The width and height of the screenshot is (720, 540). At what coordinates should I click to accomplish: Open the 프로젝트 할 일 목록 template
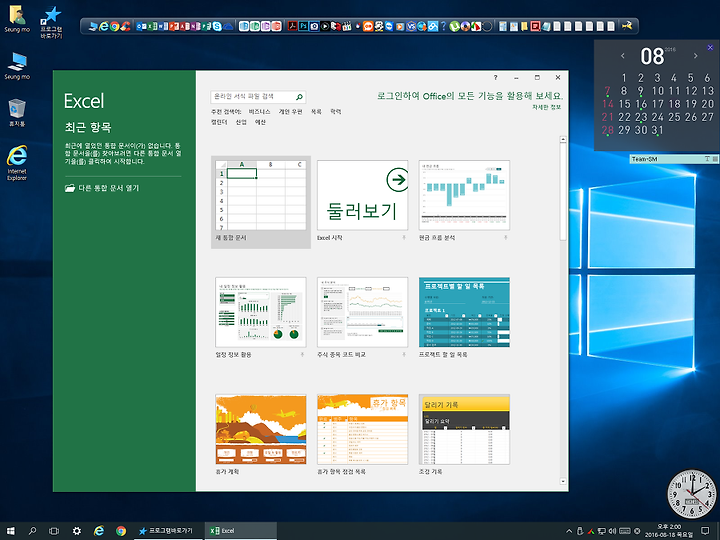464,312
